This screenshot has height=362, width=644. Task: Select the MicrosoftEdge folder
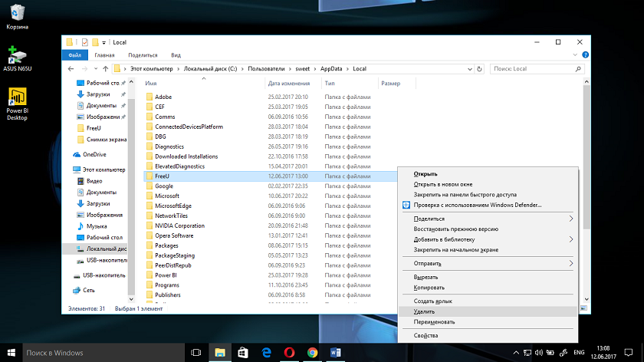pyautogui.click(x=173, y=206)
